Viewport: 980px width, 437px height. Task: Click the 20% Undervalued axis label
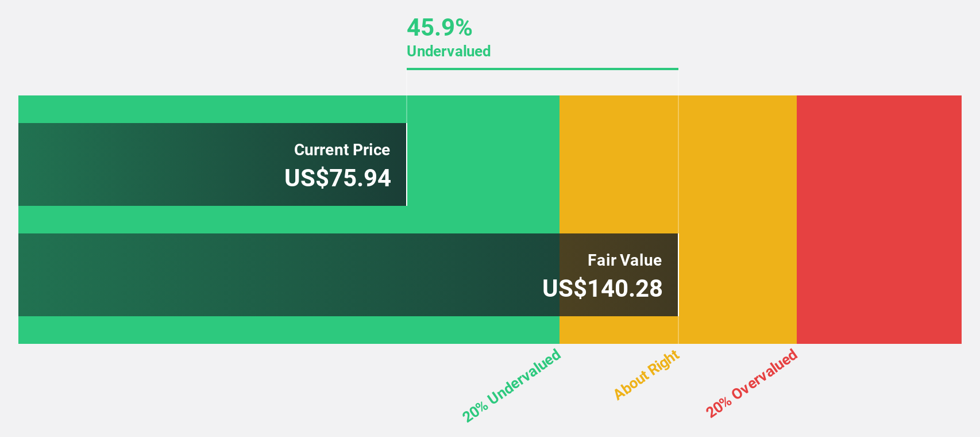coord(511,386)
